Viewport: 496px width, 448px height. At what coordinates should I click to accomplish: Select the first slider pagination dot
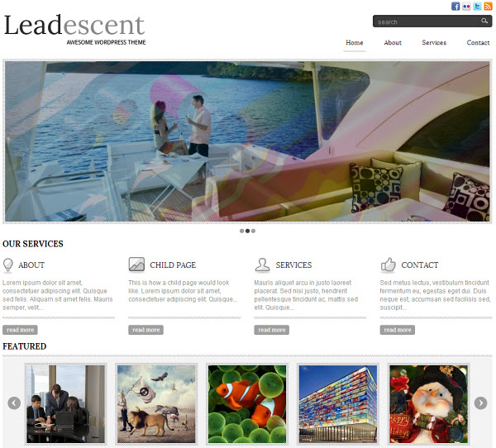click(241, 231)
